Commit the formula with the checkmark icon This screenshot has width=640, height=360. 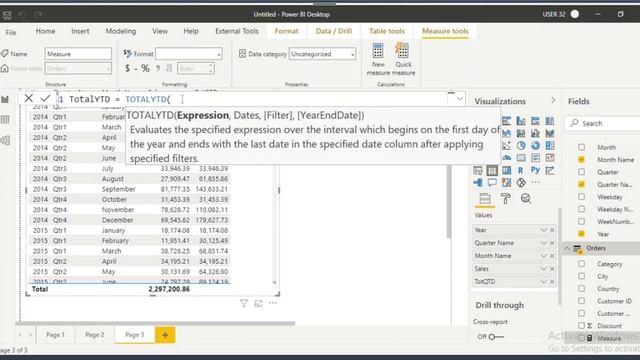pos(45,98)
